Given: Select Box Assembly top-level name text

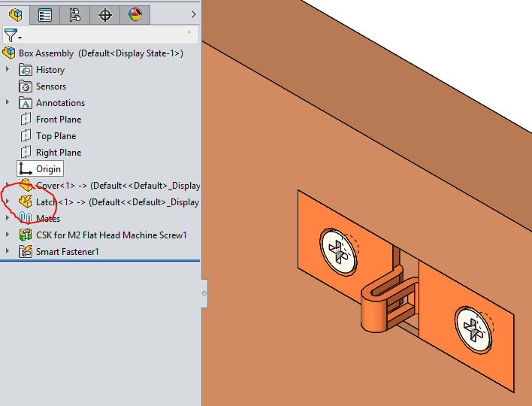Looking at the screenshot, I should click(x=101, y=53).
